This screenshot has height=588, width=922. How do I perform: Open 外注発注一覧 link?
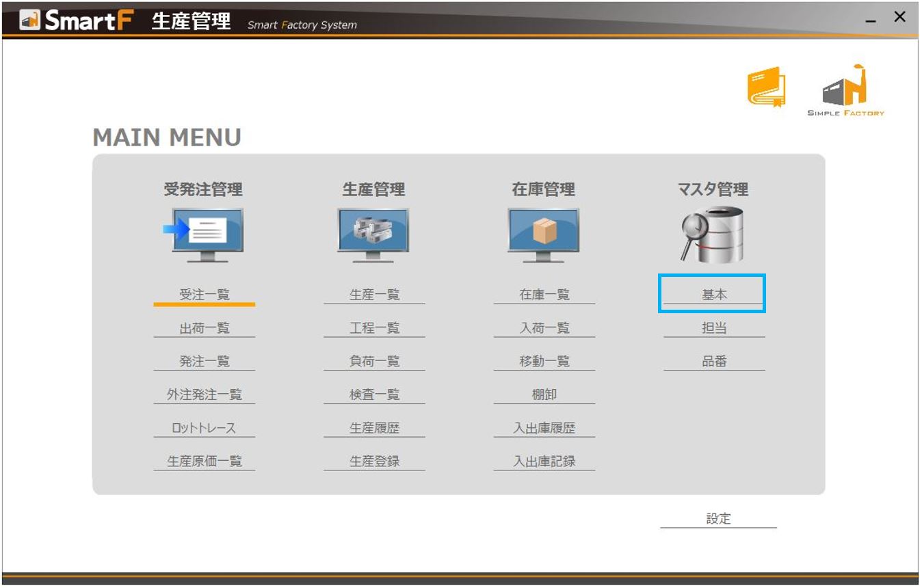pos(205,395)
